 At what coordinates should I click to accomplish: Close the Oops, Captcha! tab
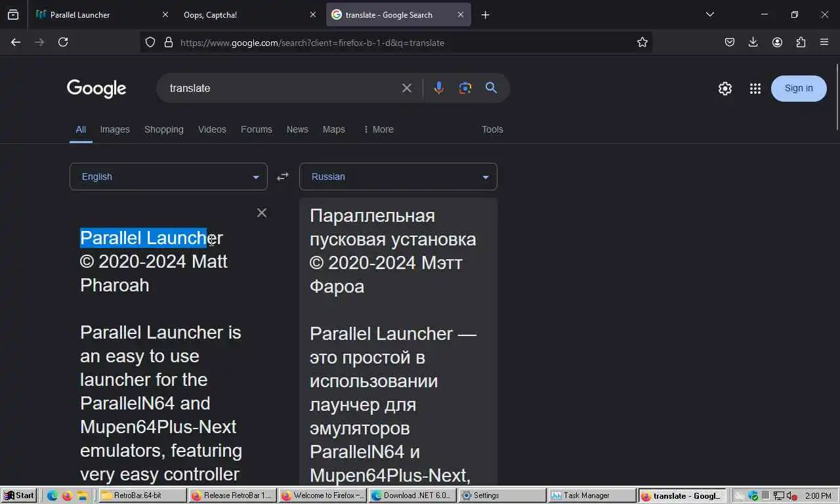313,14
